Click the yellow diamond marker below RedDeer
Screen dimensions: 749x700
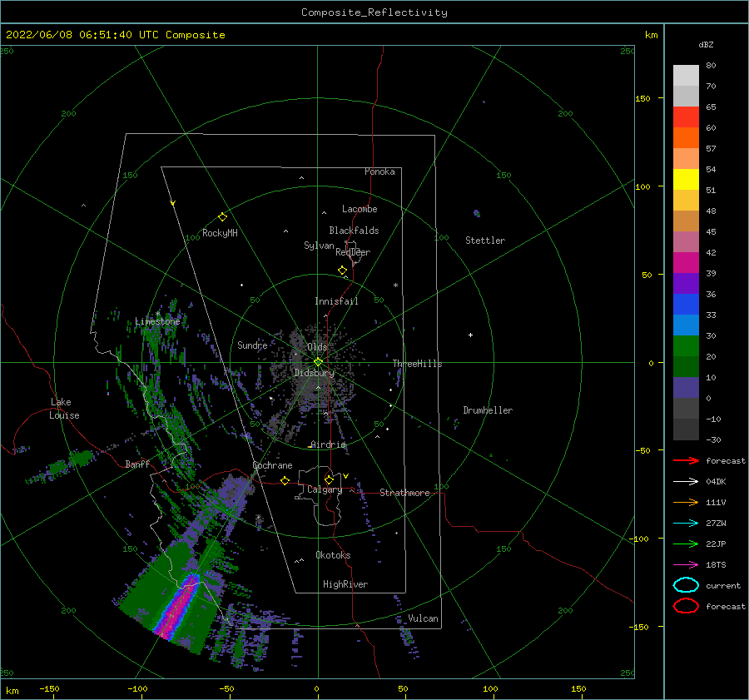pos(342,271)
